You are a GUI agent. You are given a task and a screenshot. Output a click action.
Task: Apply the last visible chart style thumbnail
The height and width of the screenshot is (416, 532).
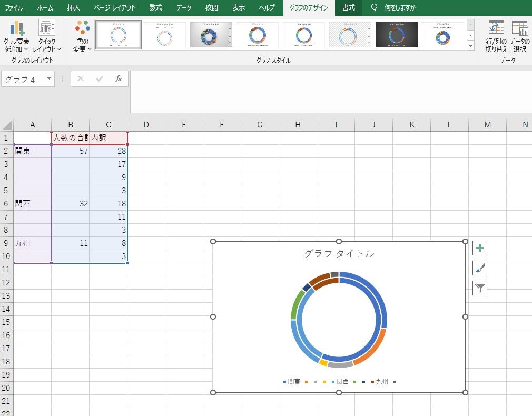[x=443, y=35]
